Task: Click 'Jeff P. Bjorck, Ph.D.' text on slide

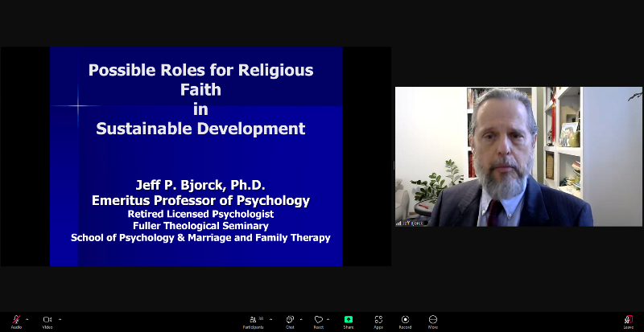Action: tap(200, 185)
